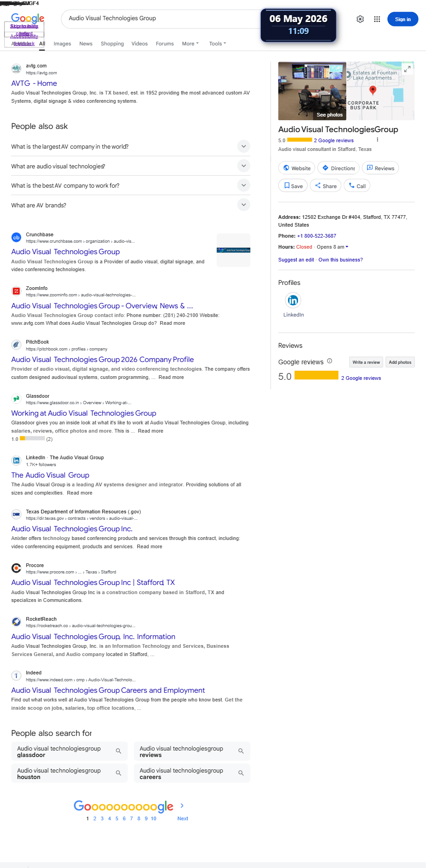Click the next page arrow chevron
The height and width of the screenshot is (868, 431).
click(x=182, y=806)
